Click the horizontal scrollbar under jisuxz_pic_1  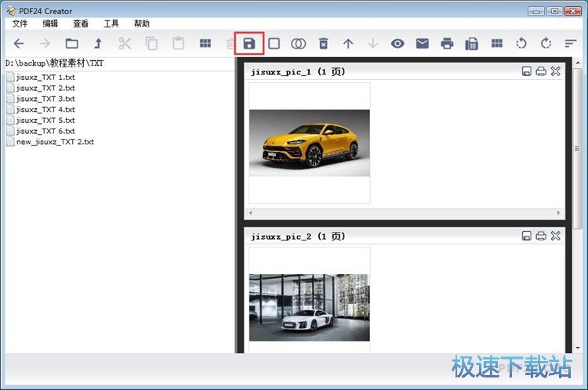tap(404, 212)
